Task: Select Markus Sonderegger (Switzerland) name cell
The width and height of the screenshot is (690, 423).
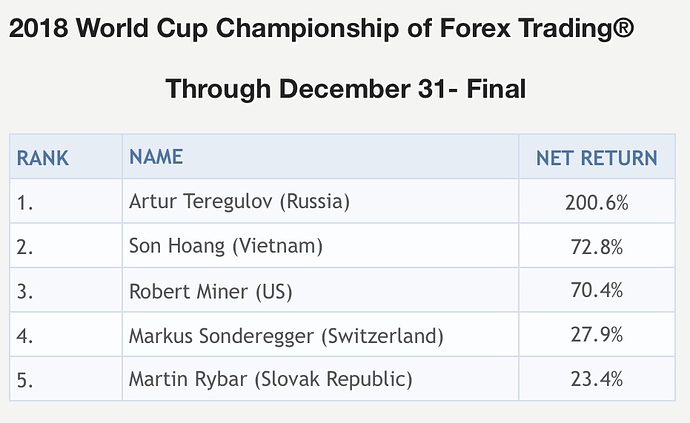Action: coord(320,335)
